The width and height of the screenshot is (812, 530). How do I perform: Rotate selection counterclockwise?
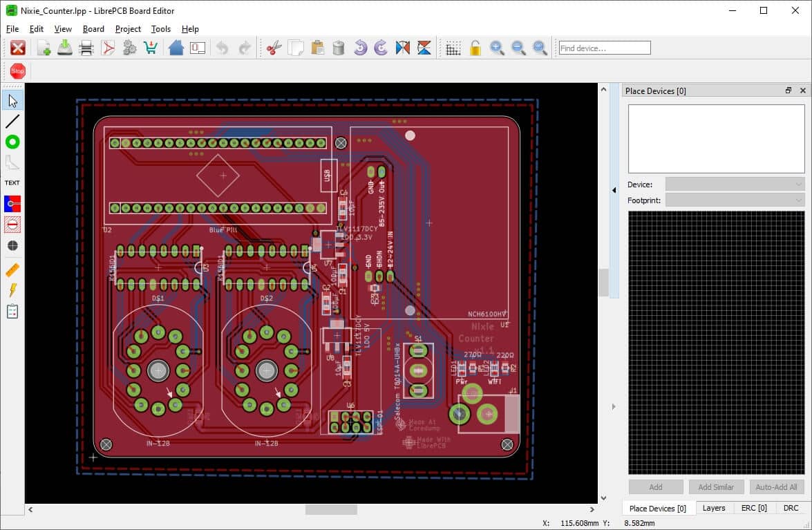click(x=359, y=48)
